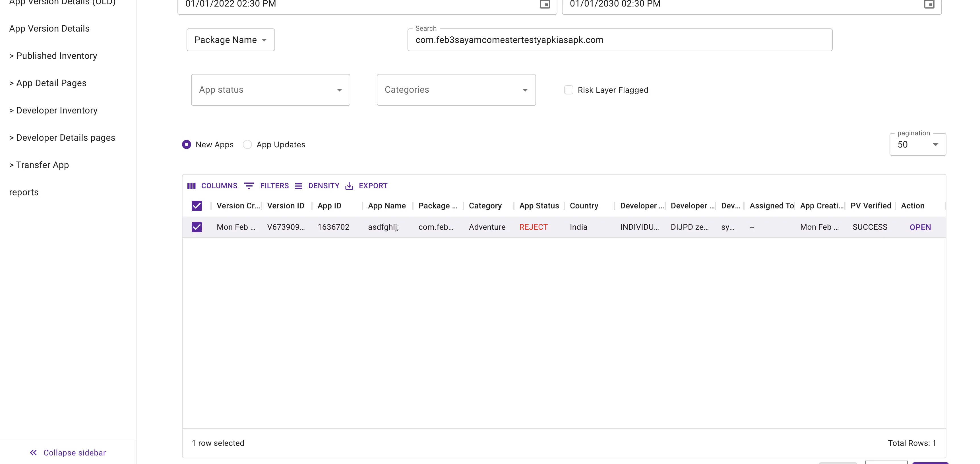Click the Collapse sidebar link text

pyautogui.click(x=75, y=453)
